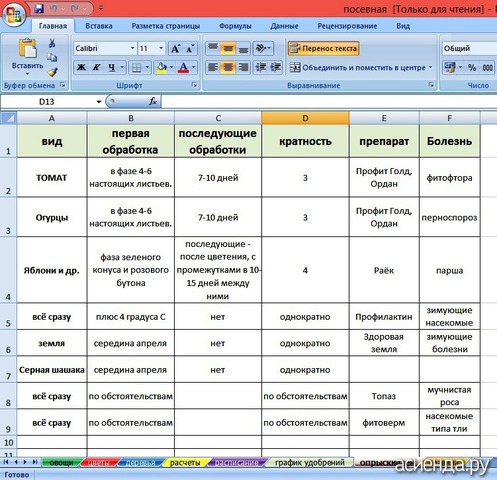The width and height of the screenshot is (497, 480).
Task: Open the овощи sheet tab
Action: pyautogui.click(x=61, y=463)
